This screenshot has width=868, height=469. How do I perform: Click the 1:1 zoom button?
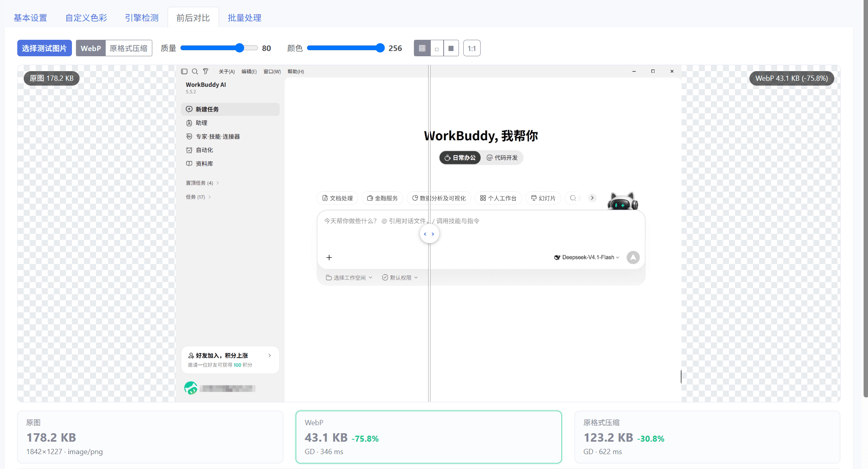472,48
